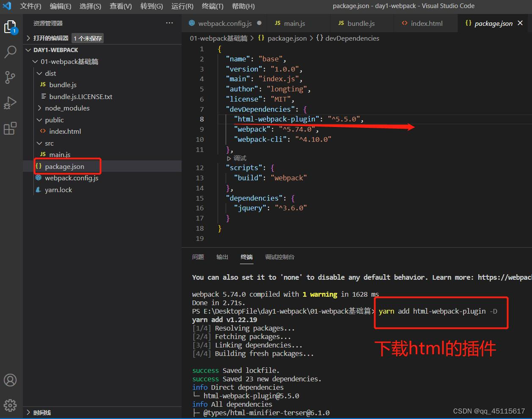Click the html-webpack-plugin@5.5.0 terminal line
The image size is (532, 419).
[x=251, y=396]
